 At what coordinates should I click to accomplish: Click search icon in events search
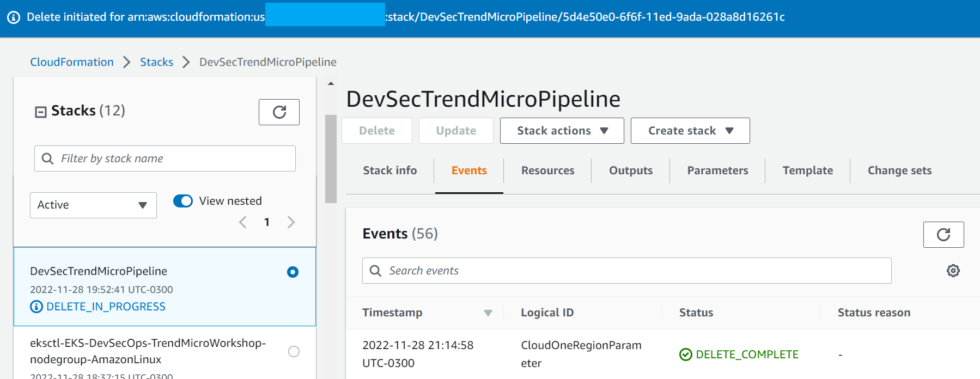[375, 271]
